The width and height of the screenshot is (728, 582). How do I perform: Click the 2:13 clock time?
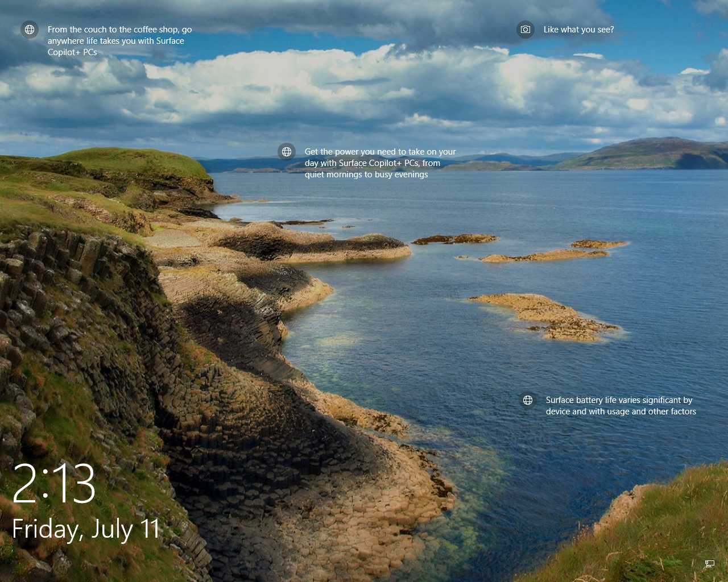(54, 483)
